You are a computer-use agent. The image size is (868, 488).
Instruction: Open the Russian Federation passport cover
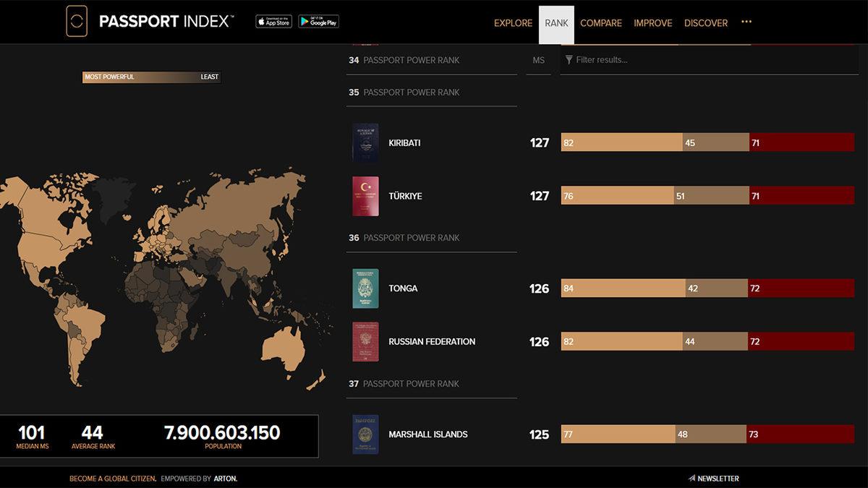coord(365,342)
